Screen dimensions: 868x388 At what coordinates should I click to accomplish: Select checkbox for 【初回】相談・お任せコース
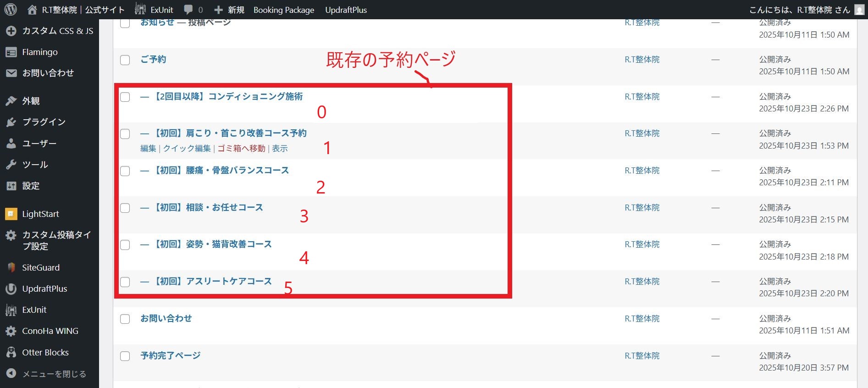coord(125,208)
